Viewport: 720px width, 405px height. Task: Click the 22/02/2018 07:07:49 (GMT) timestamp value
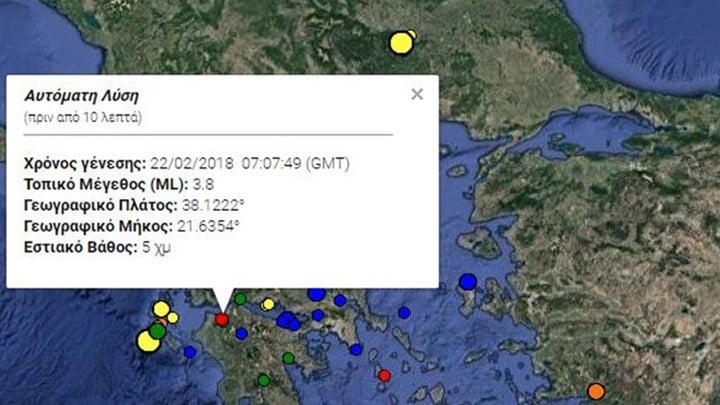pyautogui.click(x=250, y=163)
